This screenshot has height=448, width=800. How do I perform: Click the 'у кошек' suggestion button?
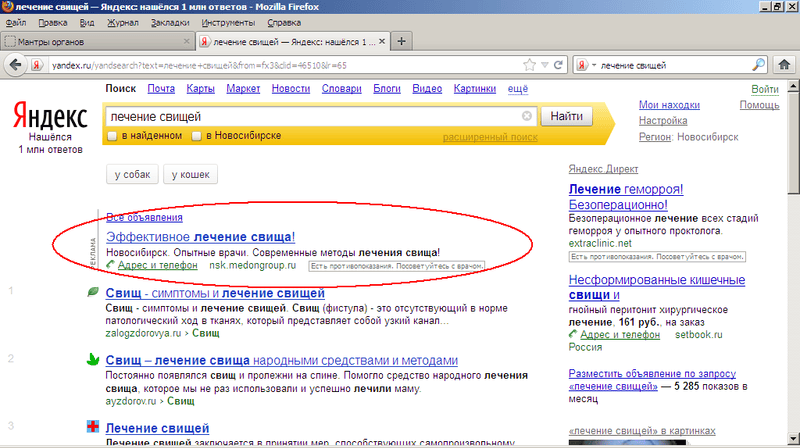click(x=190, y=175)
